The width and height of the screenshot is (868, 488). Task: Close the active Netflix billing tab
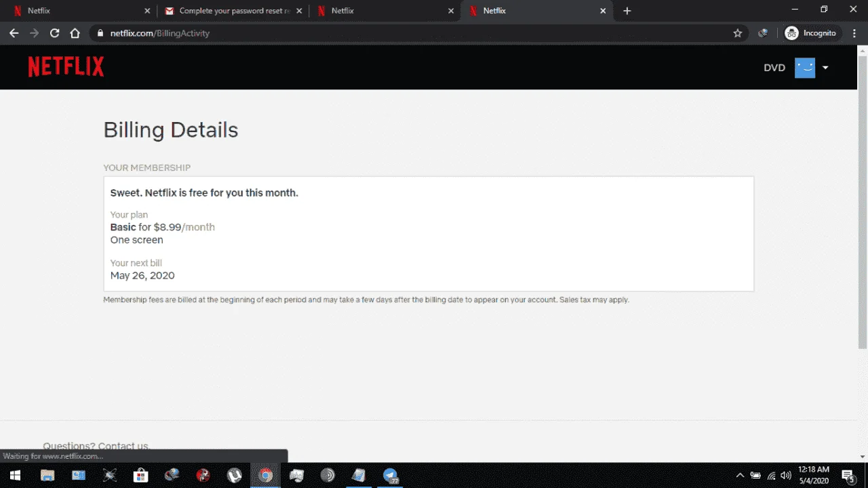click(x=604, y=11)
